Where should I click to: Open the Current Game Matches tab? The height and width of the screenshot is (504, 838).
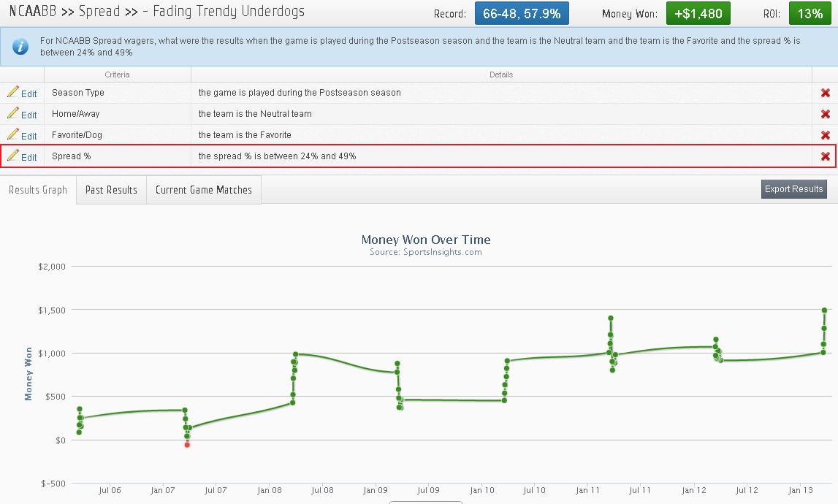point(204,190)
